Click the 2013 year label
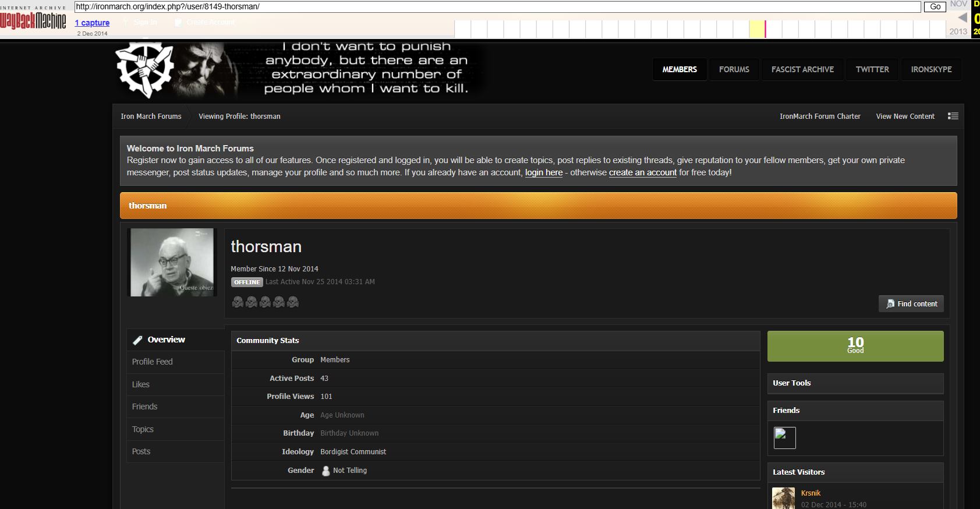Image resolution: width=980 pixels, height=509 pixels. click(958, 31)
